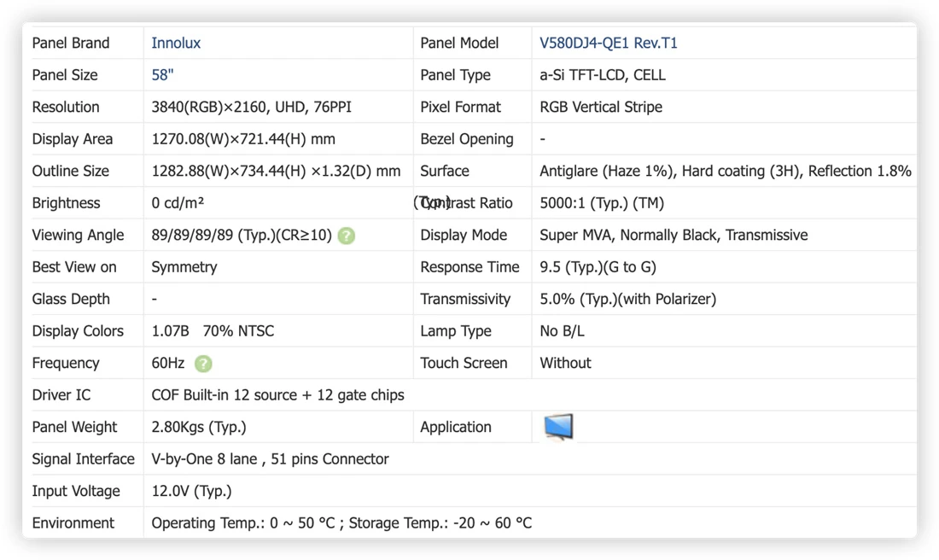This screenshot has height=560, width=939.
Task: Click the TV monitor Application icon
Action: click(x=558, y=427)
